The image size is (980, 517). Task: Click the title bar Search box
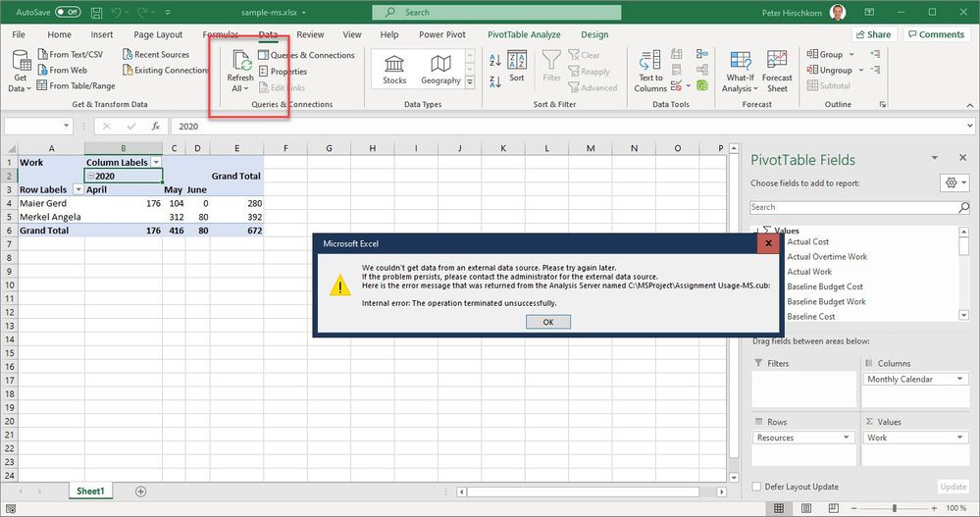pyautogui.click(x=496, y=13)
